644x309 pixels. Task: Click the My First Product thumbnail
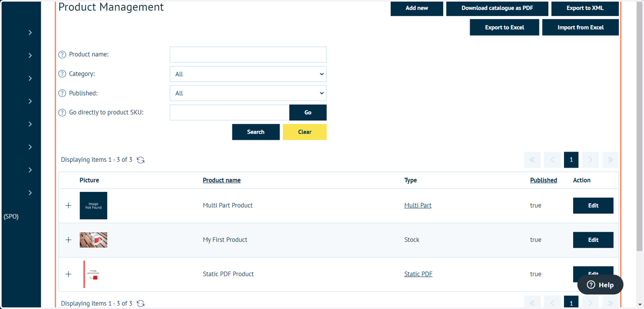[x=93, y=240]
